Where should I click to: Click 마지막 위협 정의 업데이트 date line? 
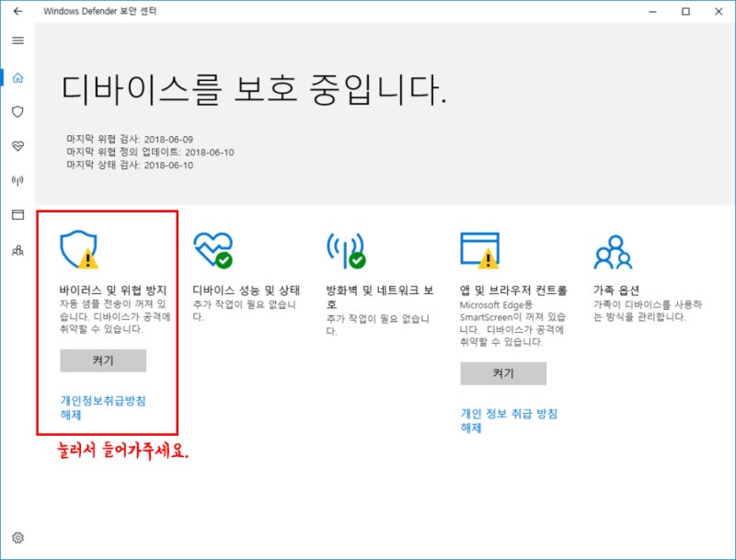tap(150, 152)
